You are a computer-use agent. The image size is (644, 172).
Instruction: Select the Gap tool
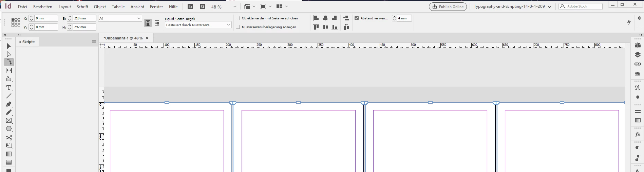point(9,70)
